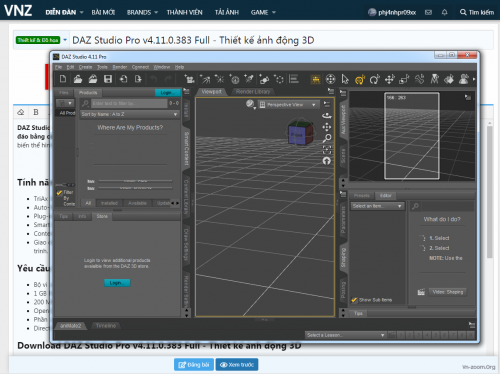Viewport: 500px width, 374px height.
Task: Click the Xem trước preview button
Action: coord(237,365)
